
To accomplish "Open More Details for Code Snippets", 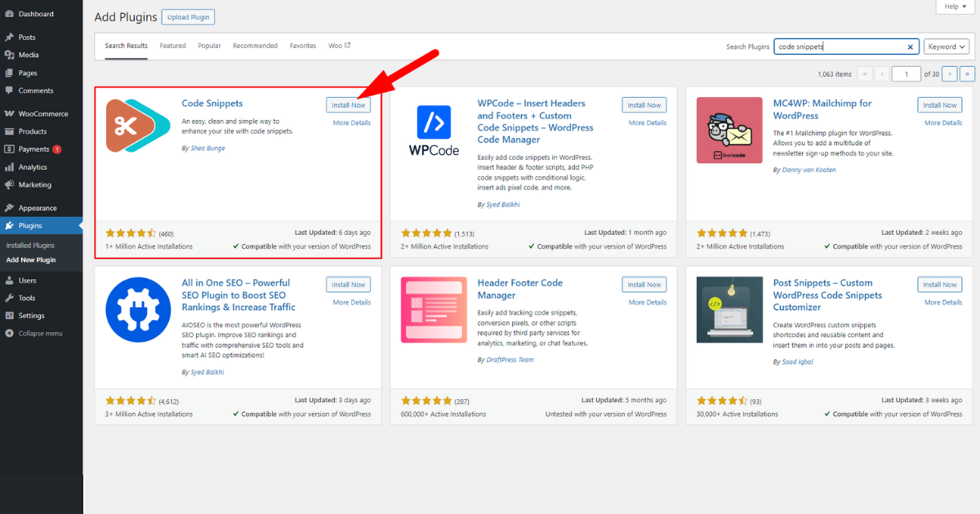I will point(352,123).
